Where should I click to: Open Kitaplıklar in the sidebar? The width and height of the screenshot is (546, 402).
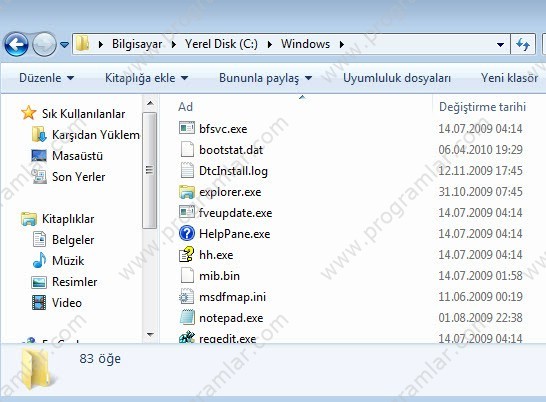(x=68, y=219)
